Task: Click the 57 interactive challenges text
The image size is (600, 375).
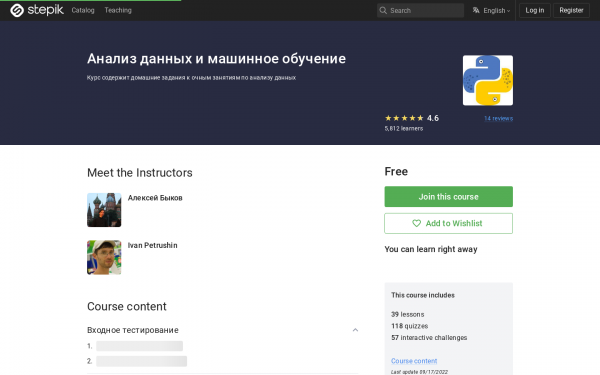Action: (x=429, y=338)
